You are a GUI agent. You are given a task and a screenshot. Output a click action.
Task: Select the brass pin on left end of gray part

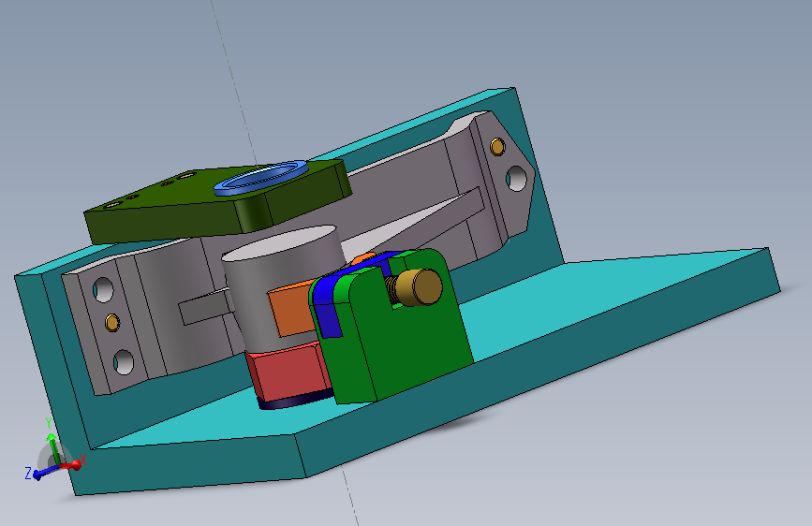112,322
